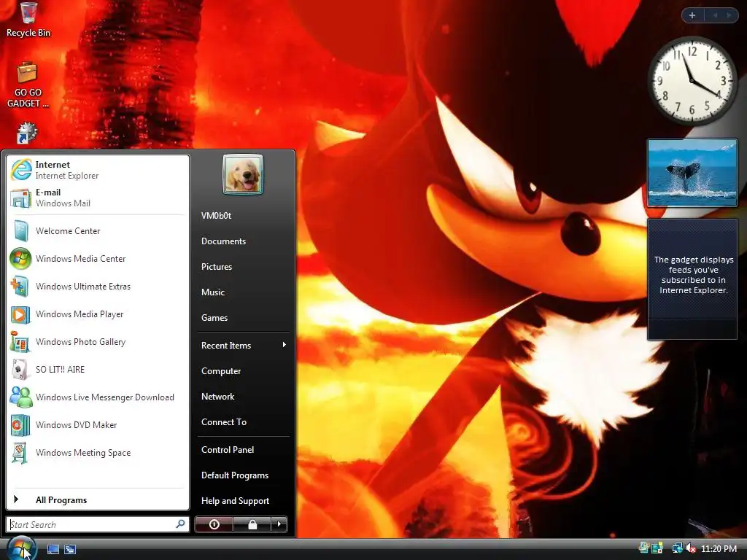Viewport: 747px width, 560px height.
Task: Open Games from Start menu
Action: pos(243,318)
